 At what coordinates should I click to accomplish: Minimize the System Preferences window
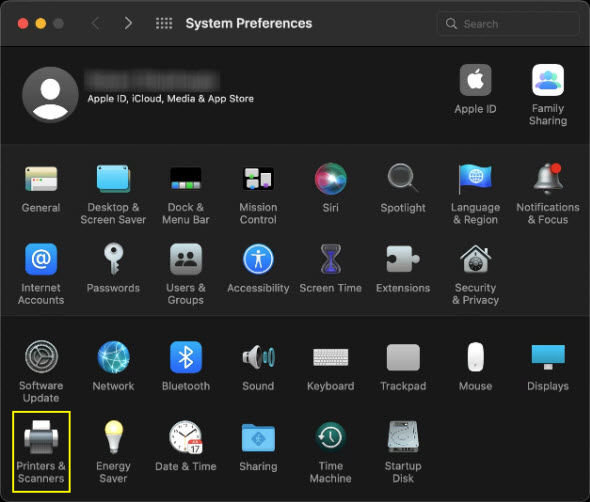coord(41,24)
